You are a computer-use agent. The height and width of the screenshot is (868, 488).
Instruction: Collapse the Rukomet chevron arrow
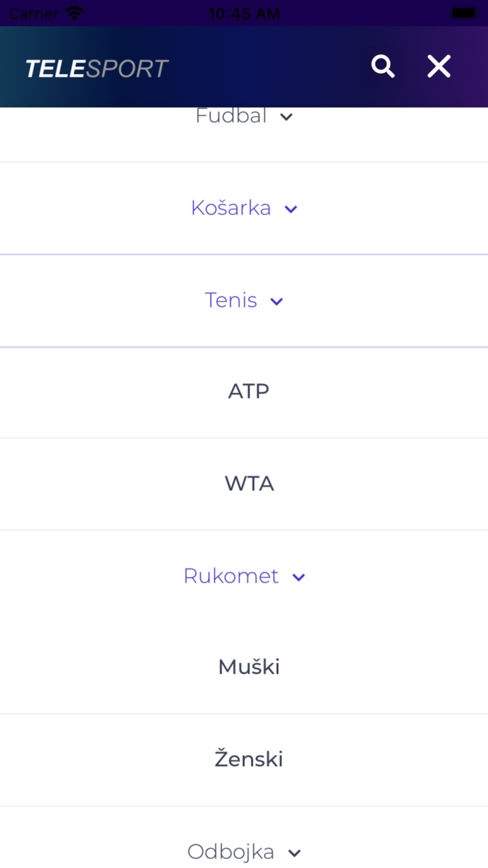coord(299,577)
